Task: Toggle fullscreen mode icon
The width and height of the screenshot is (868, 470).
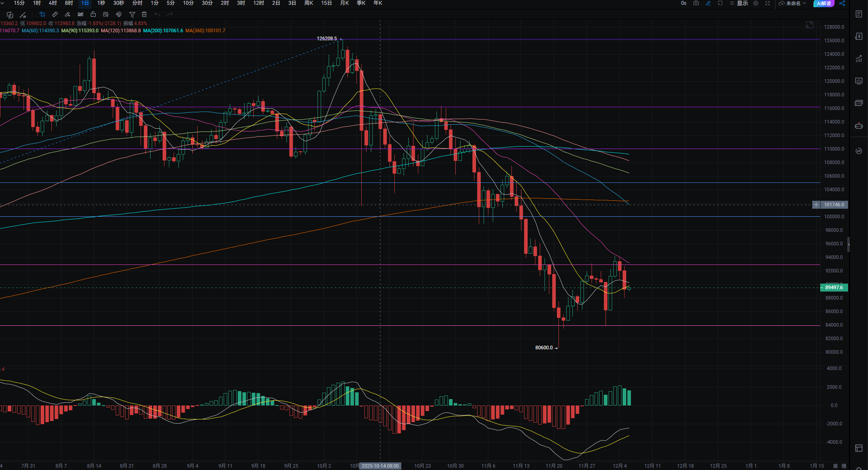Action: pyautogui.click(x=768, y=3)
